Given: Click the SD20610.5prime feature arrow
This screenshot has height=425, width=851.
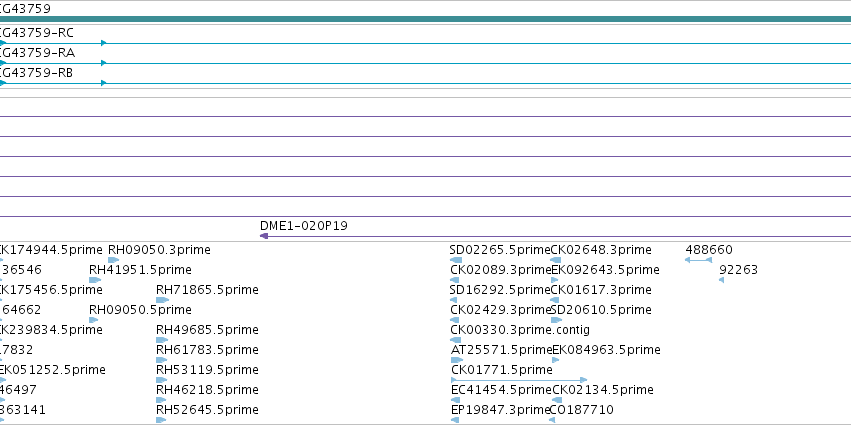Looking at the screenshot, I should tap(556, 320).
